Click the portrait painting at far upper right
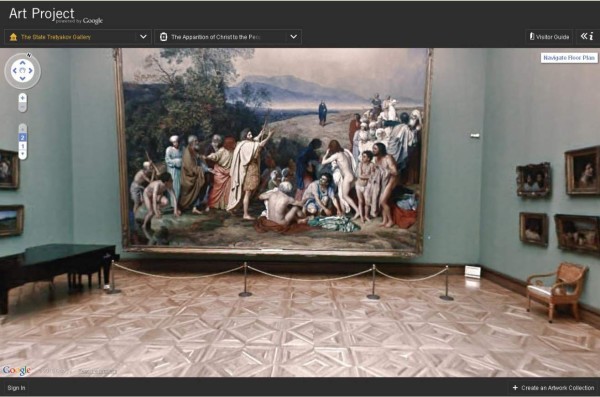Viewport: 600px width, 397px height. 582,171
